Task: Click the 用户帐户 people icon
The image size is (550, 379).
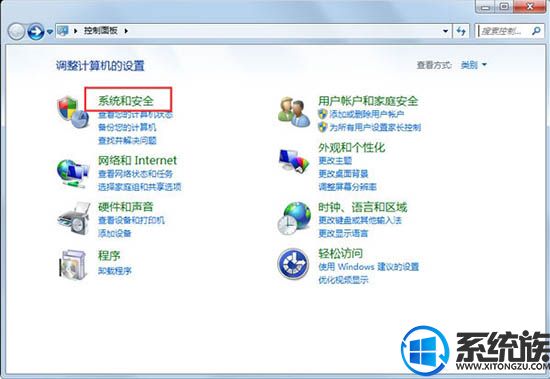Action: (294, 112)
